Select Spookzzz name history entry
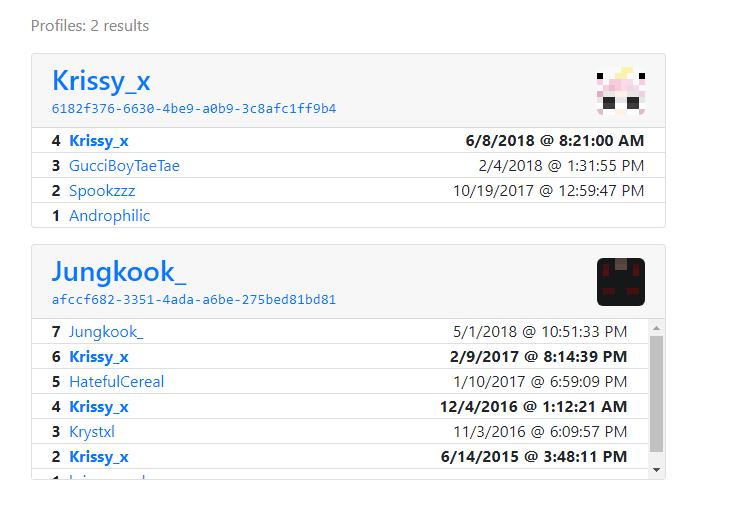 (x=102, y=191)
